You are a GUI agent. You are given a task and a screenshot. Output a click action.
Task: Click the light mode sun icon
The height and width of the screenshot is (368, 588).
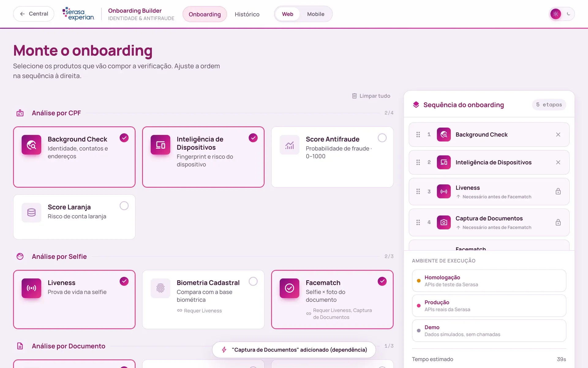(556, 14)
